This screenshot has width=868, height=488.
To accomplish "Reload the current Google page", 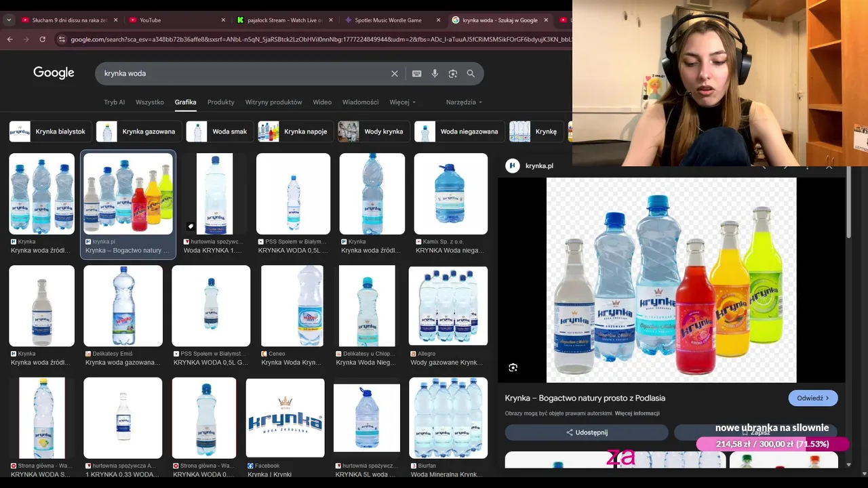I will click(x=43, y=39).
